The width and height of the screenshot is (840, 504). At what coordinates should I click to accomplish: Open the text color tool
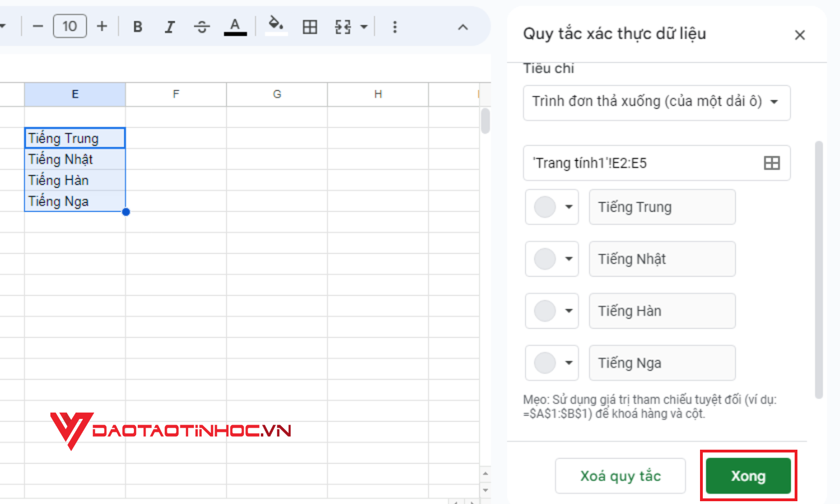tap(235, 26)
